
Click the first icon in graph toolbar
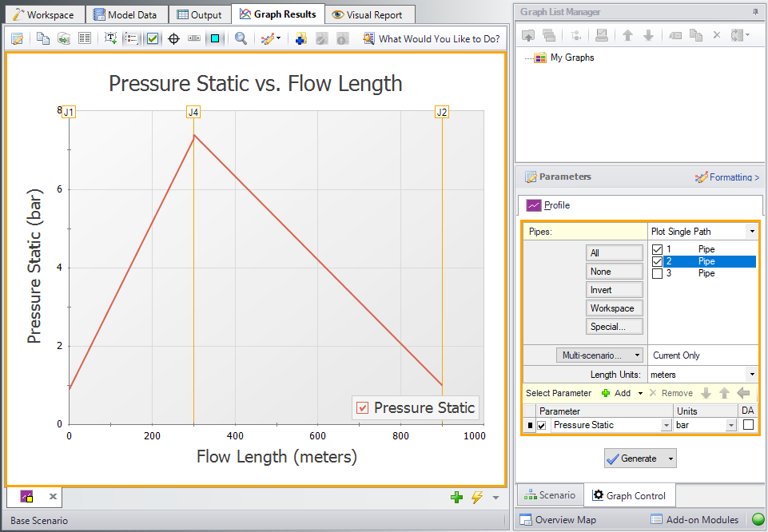click(x=18, y=38)
